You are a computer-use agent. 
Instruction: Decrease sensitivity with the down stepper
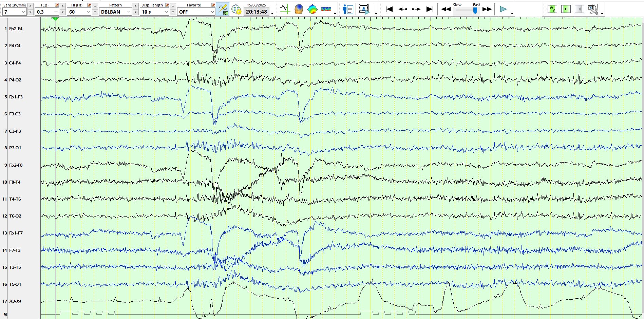pyautogui.click(x=31, y=12)
